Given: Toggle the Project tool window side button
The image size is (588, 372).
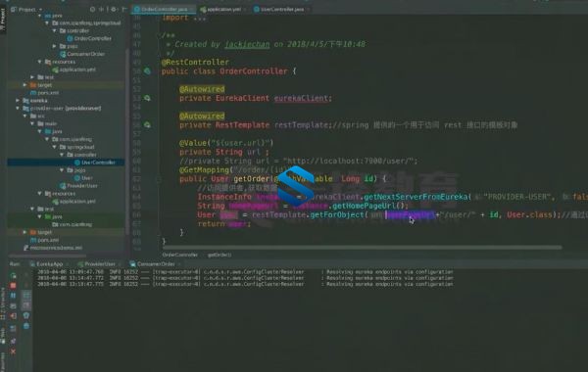Looking at the screenshot, I should point(3,20).
